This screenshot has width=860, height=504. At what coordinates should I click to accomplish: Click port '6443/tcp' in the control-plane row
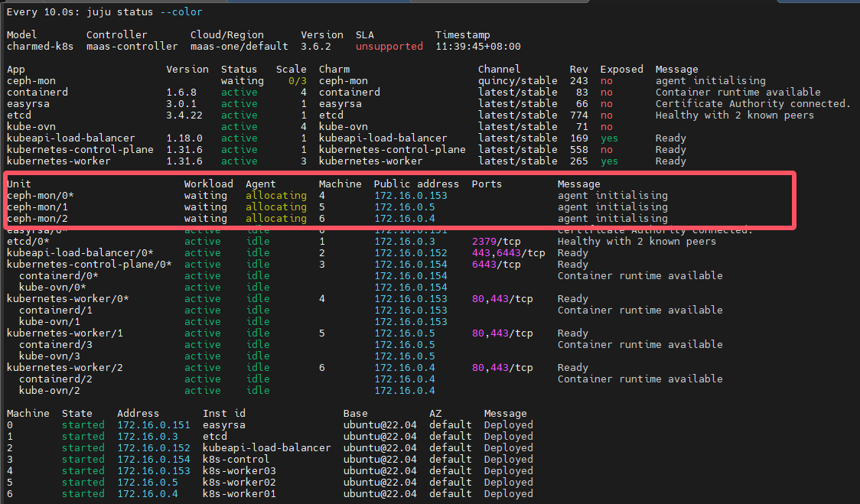point(497,265)
